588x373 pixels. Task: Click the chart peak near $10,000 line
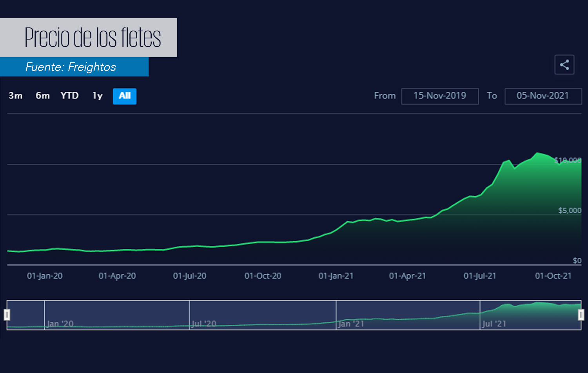click(x=537, y=153)
